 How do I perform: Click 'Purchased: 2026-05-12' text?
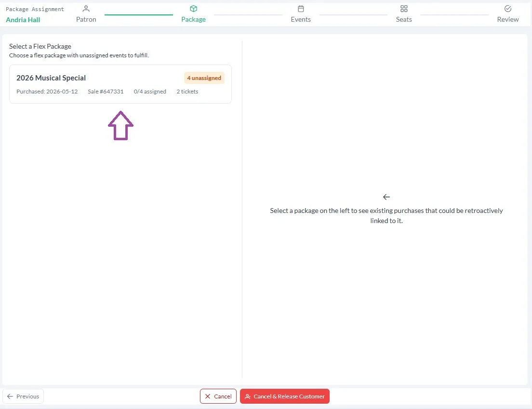pos(47,92)
